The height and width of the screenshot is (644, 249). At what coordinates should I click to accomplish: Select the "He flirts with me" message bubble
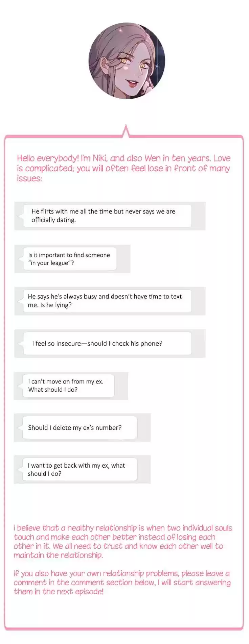pos(107,216)
